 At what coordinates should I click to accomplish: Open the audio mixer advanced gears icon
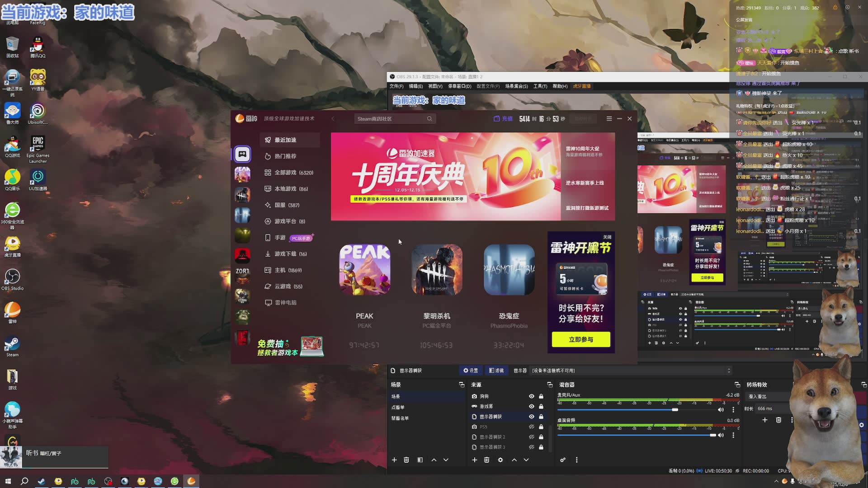[563, 460]
